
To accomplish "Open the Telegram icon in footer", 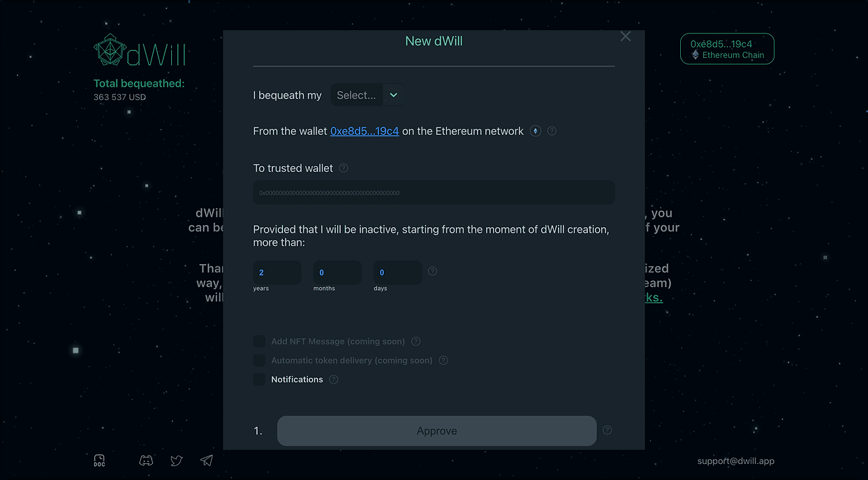I will point(207,460).
